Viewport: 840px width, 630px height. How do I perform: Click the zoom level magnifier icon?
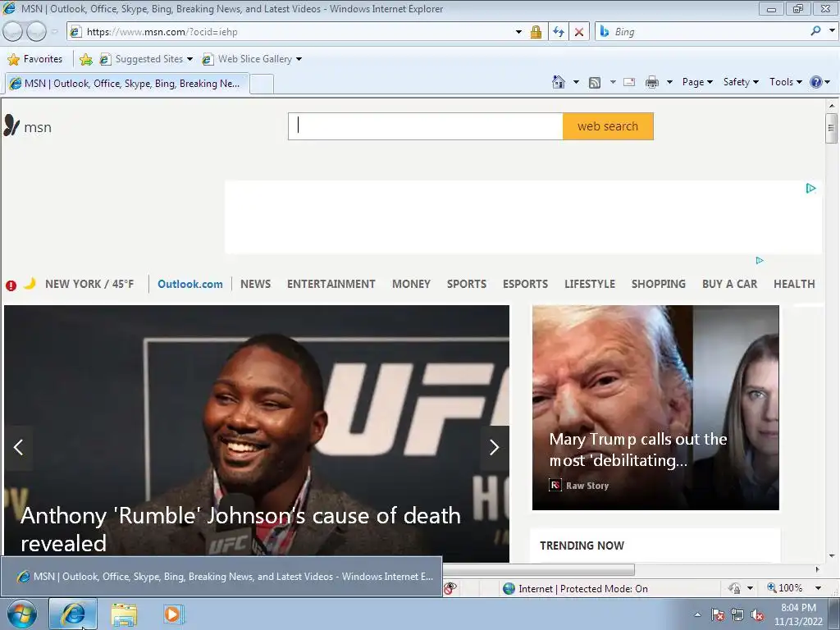click(x=771, y=587)
